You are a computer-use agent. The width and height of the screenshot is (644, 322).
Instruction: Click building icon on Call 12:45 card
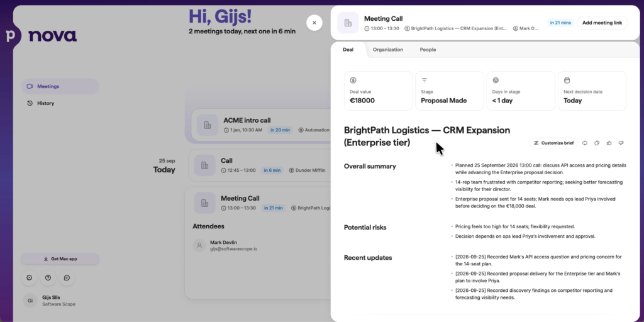coord(204,165)
